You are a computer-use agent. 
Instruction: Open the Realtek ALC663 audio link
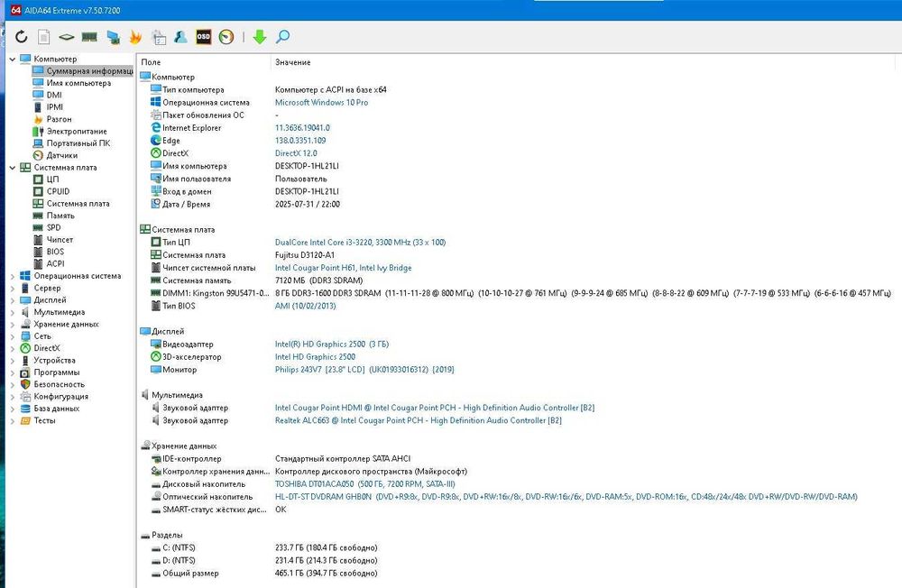pyautogui.click(x=419, y=420)
